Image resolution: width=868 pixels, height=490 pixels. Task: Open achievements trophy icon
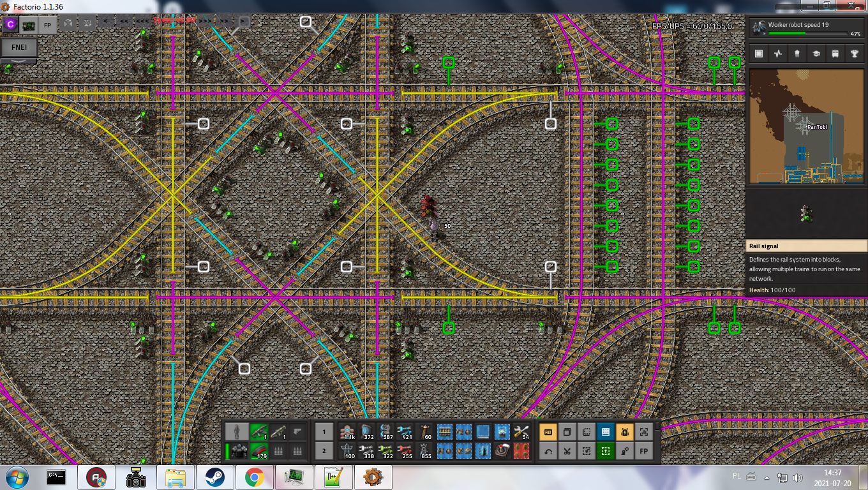point(855,54)
